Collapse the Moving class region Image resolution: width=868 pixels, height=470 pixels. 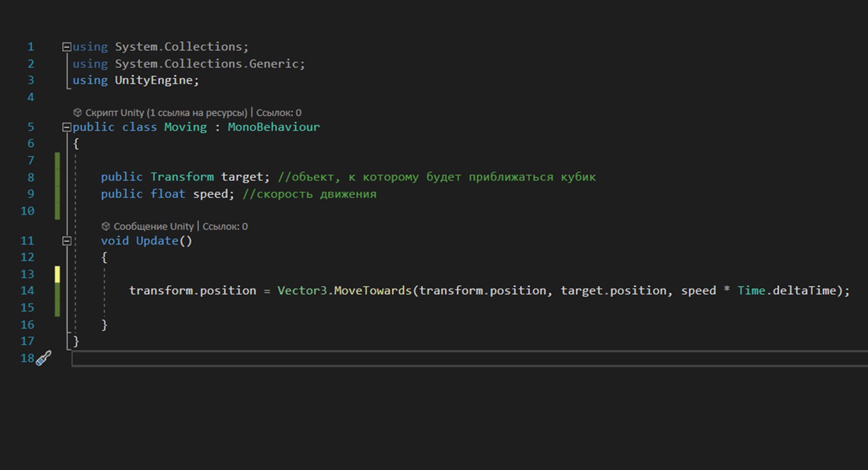(67, 127)
